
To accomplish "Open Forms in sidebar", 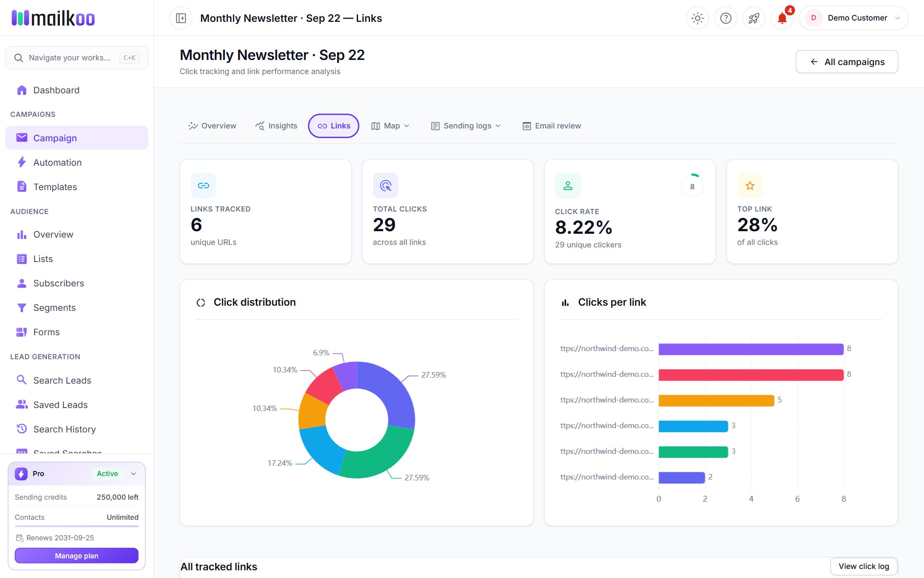I will [77, 332].
